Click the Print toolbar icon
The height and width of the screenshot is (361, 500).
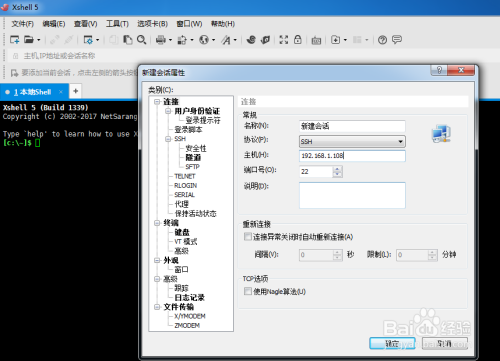(161, 40)
